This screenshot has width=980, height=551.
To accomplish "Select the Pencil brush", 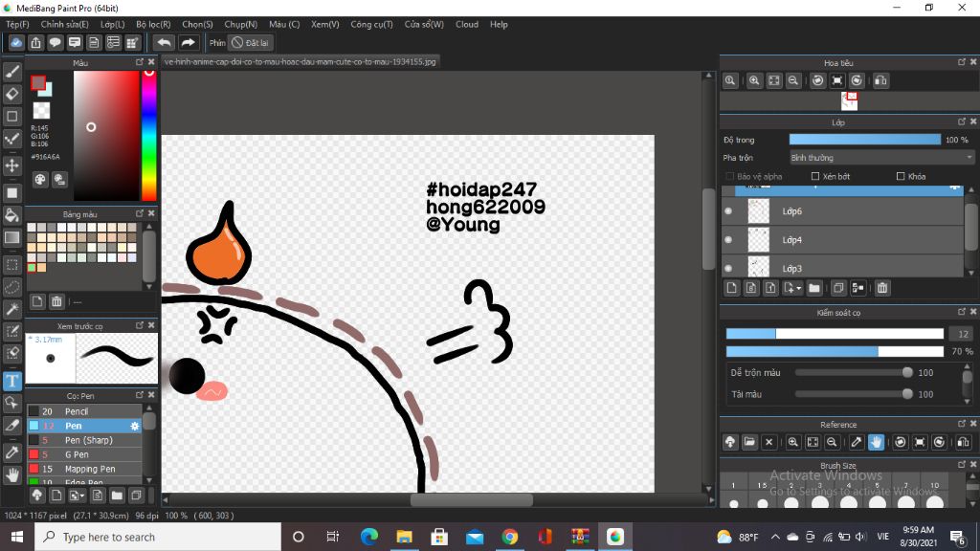I will click(84, 411).
